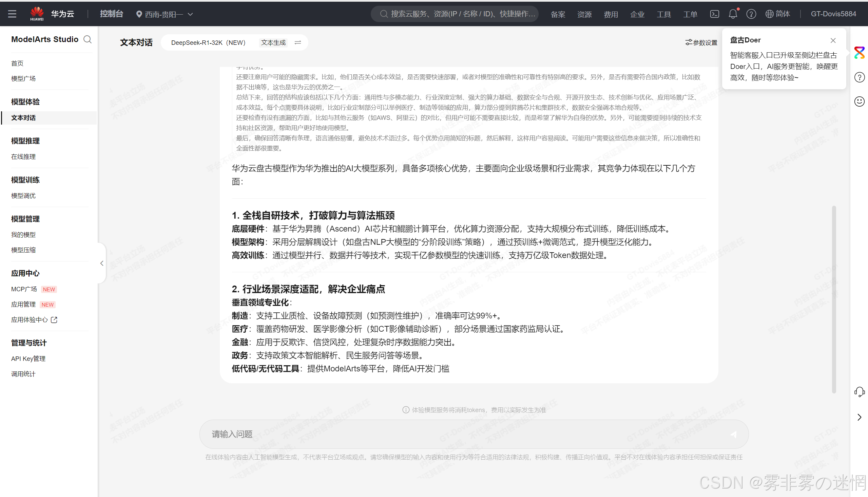Open 参数设置 parameter settings
The image size is (868, 497).
[701, 43]
